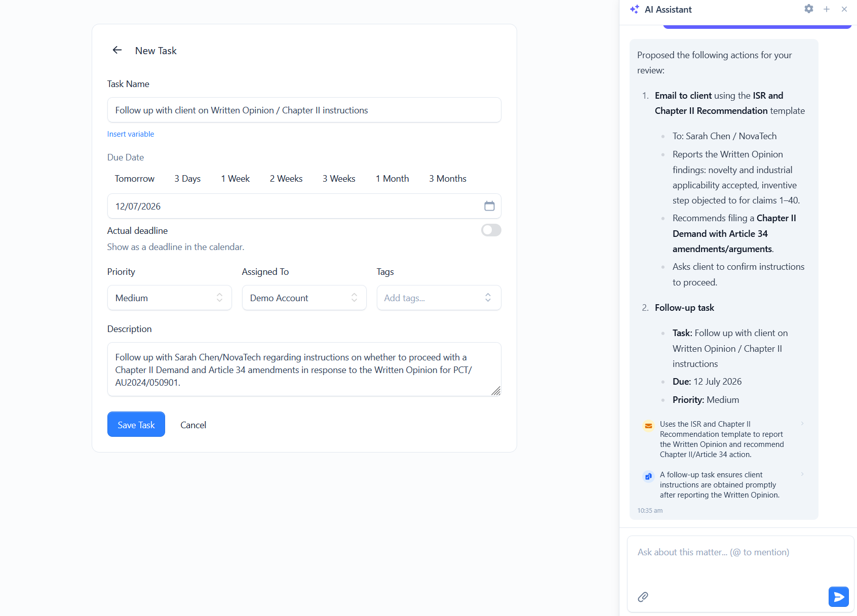Cancel the new task

[x=193, y=425]
